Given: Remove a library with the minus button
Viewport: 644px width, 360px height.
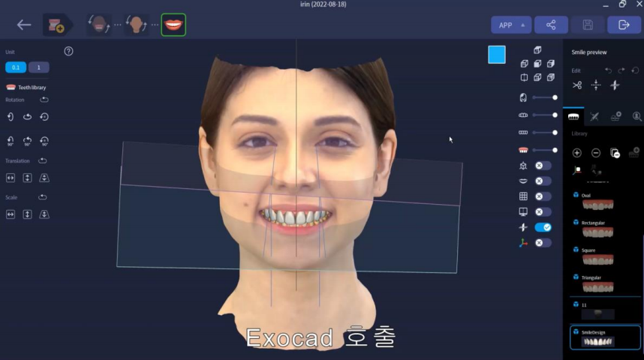Looking at the screenshot, I should pyautogui.click(x=596, y=153).
